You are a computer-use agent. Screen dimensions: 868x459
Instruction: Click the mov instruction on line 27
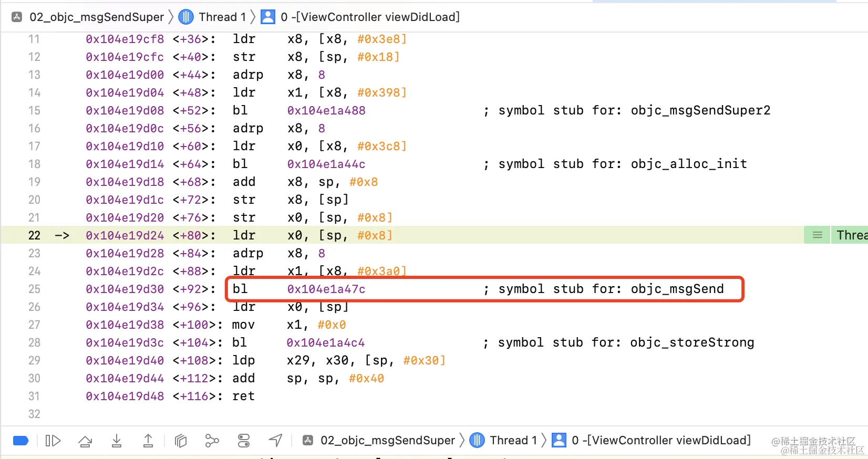243,325
